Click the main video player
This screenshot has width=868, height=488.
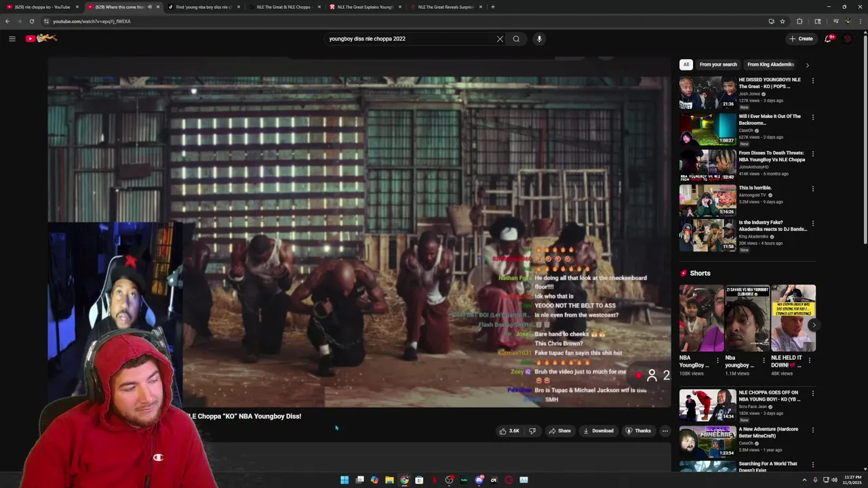pyautogui.click(x=359, y=232)
